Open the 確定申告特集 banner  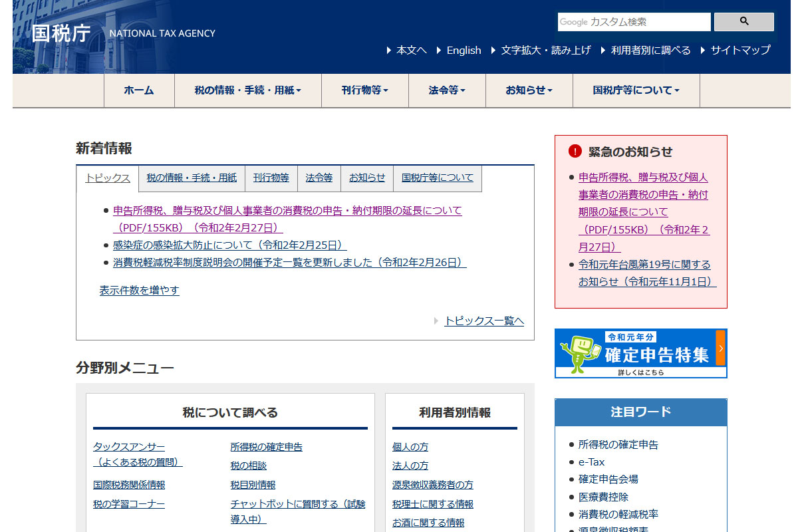click(x=638, y=353)
